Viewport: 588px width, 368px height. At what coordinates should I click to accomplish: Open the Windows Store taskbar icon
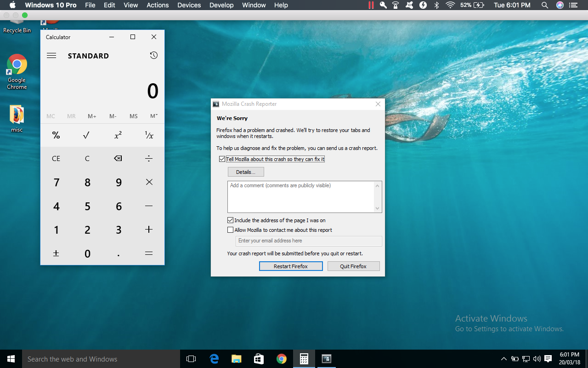259,359
